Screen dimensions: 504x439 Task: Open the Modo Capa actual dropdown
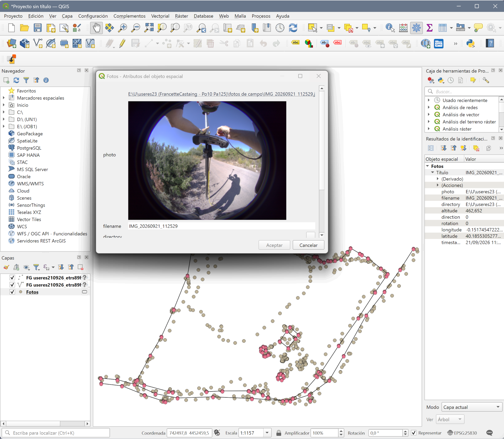[472, 407]
